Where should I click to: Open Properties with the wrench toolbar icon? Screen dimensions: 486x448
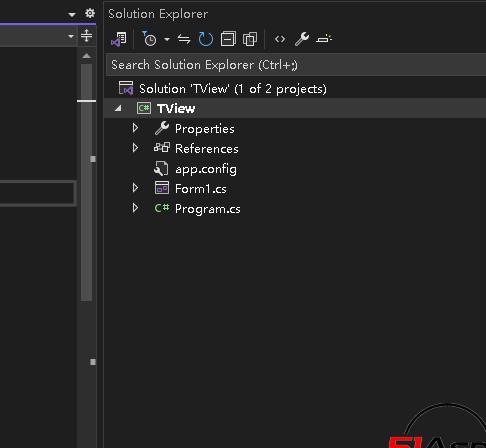click(x=302, y=39)
